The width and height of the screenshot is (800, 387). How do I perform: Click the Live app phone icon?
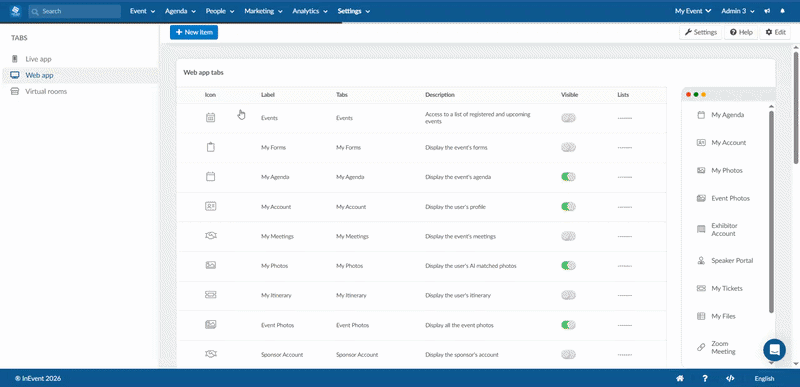tap(15, 59)
